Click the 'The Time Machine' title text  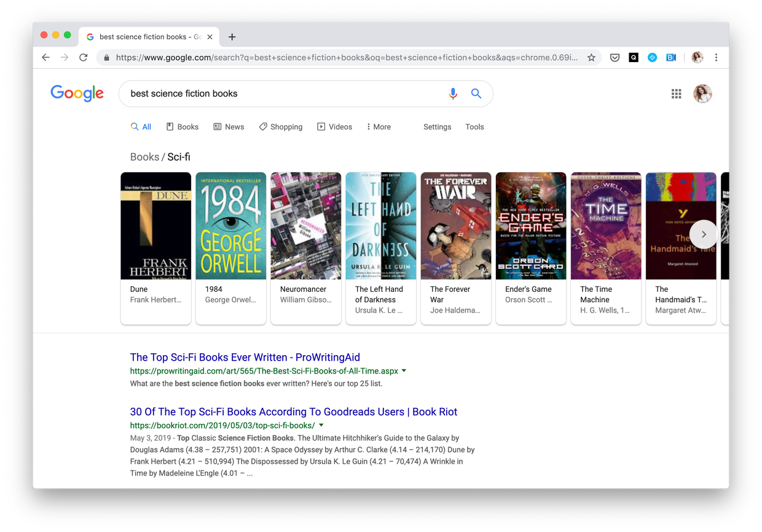pyautogui.click(x=596, y=294)
